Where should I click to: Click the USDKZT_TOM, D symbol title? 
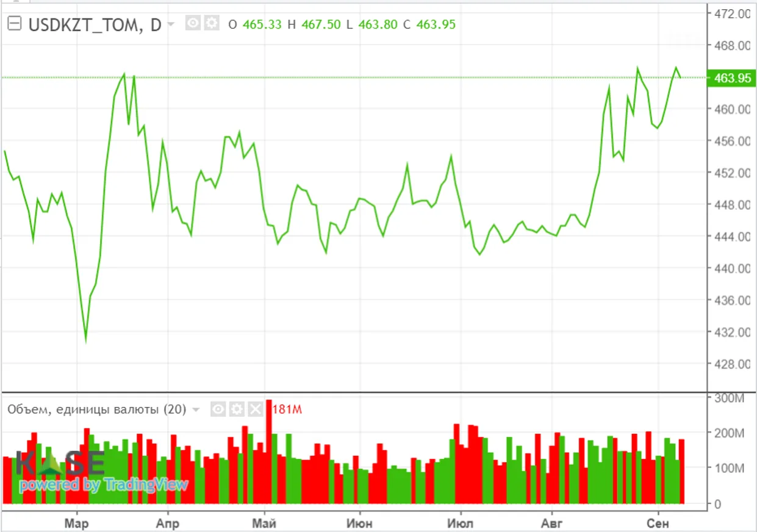pyautogui.click(x=95, y=24)
